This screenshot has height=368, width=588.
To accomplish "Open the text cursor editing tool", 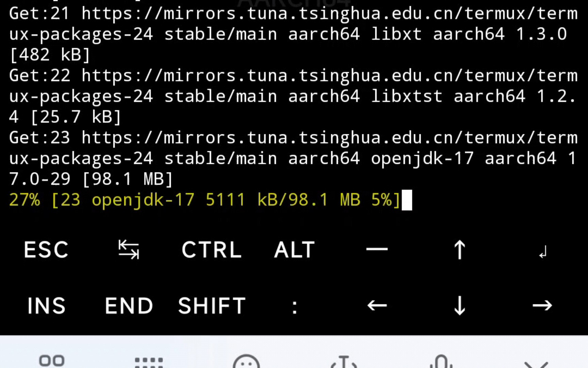I will click(344, 362).
